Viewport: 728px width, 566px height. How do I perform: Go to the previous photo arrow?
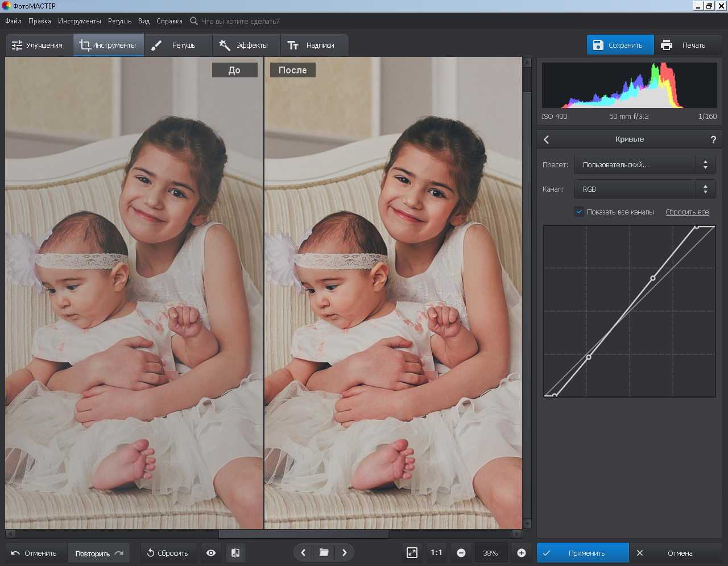pyautogui.click(x=303, y=552)
